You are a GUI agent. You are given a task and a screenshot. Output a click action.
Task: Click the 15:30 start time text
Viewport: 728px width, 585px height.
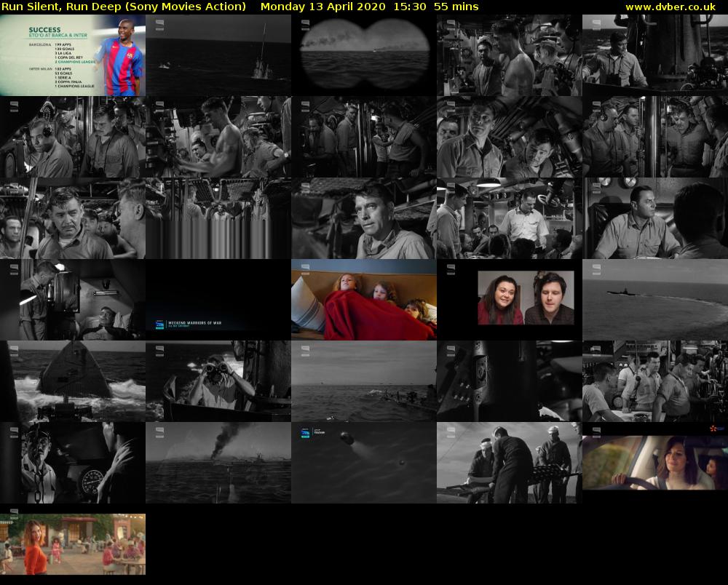[409, 7]
